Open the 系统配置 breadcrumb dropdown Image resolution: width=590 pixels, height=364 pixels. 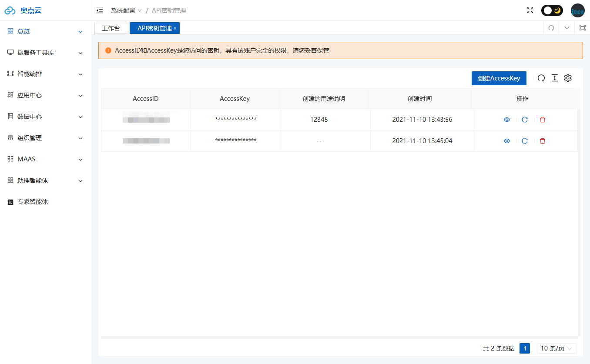coord(126,10)
